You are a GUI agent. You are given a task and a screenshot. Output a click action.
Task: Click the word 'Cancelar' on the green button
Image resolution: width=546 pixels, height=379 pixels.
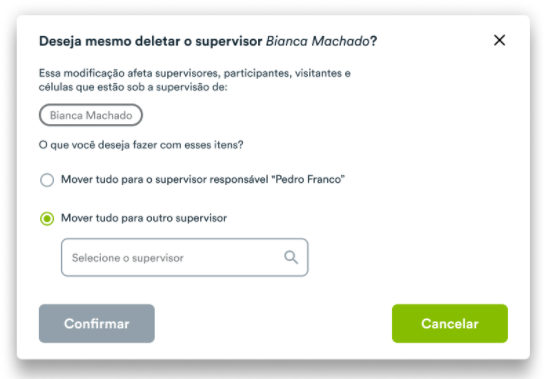(x=450, y=324)
